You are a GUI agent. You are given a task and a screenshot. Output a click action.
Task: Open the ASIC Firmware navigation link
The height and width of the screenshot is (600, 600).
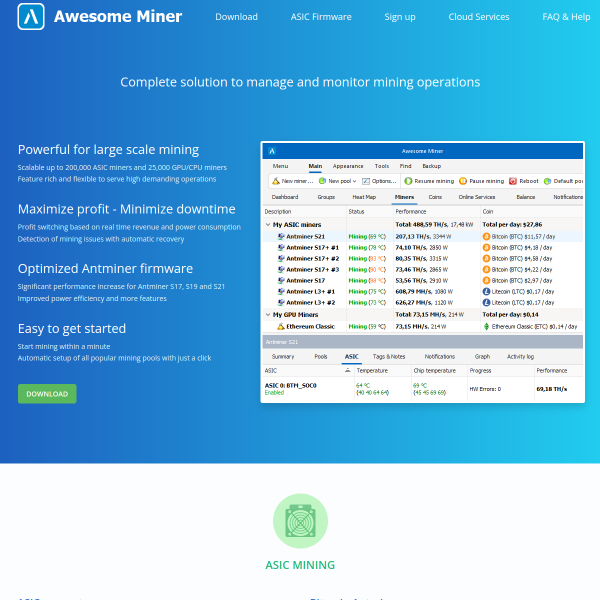(321, 17)
